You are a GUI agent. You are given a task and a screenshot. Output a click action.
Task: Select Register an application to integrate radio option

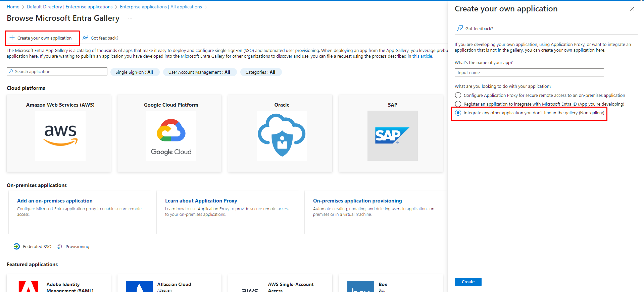458,104
